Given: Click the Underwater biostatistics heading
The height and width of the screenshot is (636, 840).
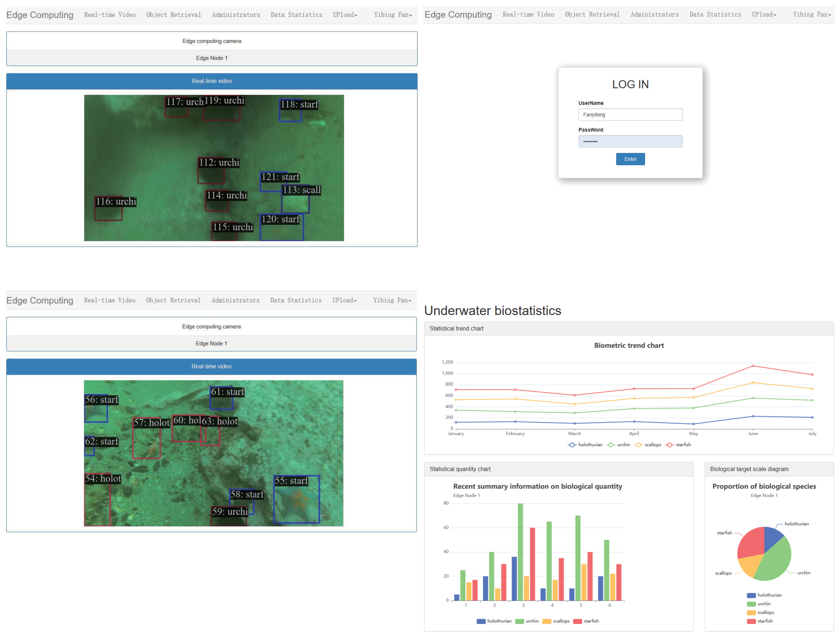Looking at the screenshot, I should click(493, 311).
